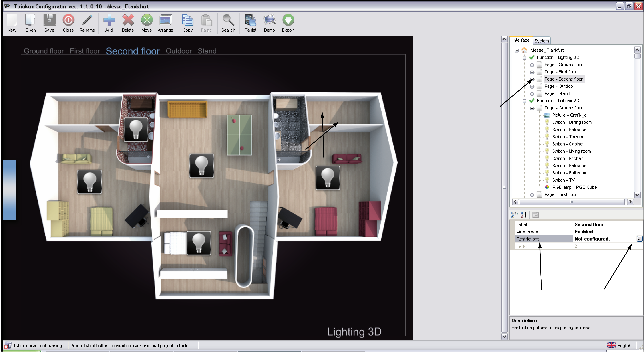644x352 pixels.
Task: Click the bathroom light bulb on floor plan
Action: tap(136, 130)
